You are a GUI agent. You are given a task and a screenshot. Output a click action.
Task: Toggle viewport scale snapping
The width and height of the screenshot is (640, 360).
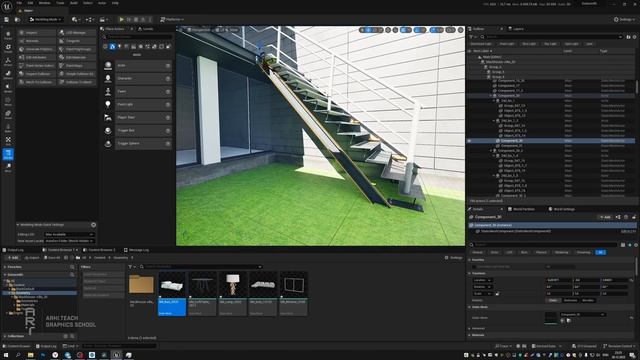pos(433,30)
